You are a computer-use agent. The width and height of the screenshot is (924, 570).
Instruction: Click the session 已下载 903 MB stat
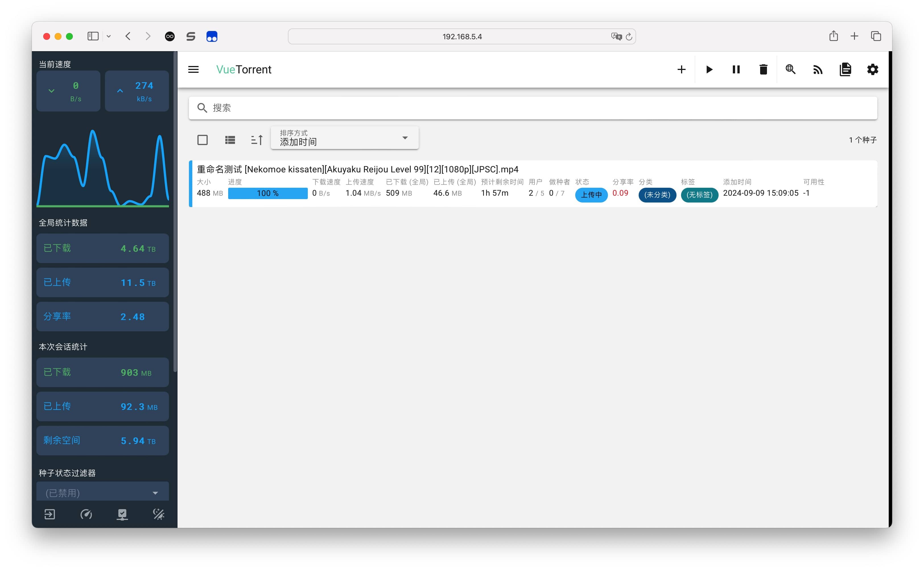102,372
